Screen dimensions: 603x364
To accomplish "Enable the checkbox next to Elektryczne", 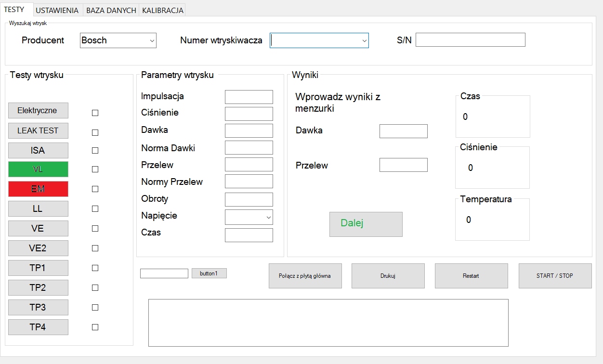I will click(x=95, y=113).
